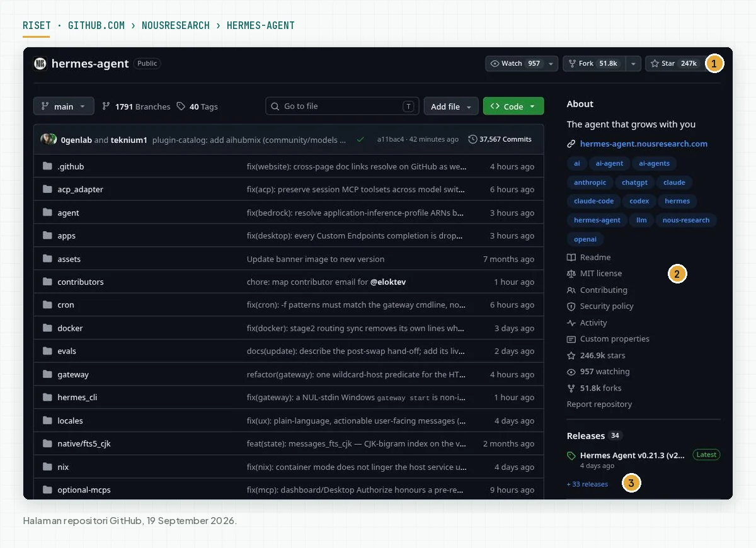The height and width of the screenshot is (548, 756).
Task: Click the Readme book icon
Action: [571, 257]
